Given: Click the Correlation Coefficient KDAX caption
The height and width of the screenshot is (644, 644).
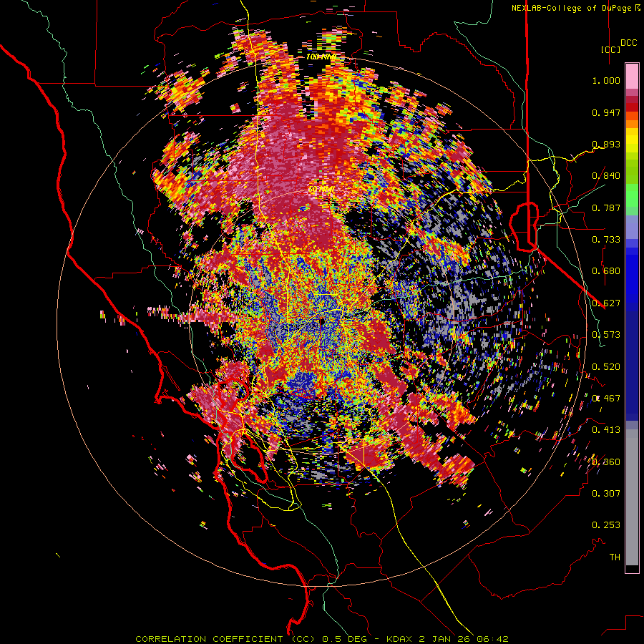Looking at the screenshot, I should [x=322, y=639].
